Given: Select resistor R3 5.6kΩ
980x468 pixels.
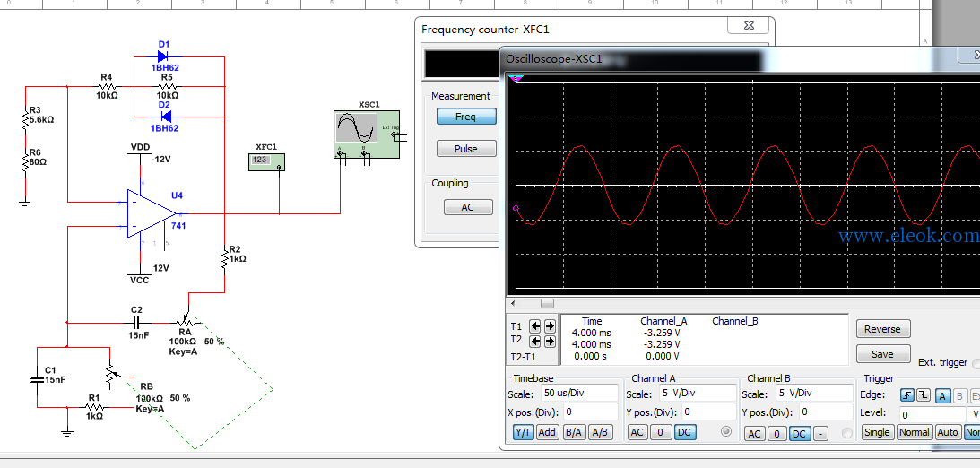Looking at the screenshot, I should 26,118.
